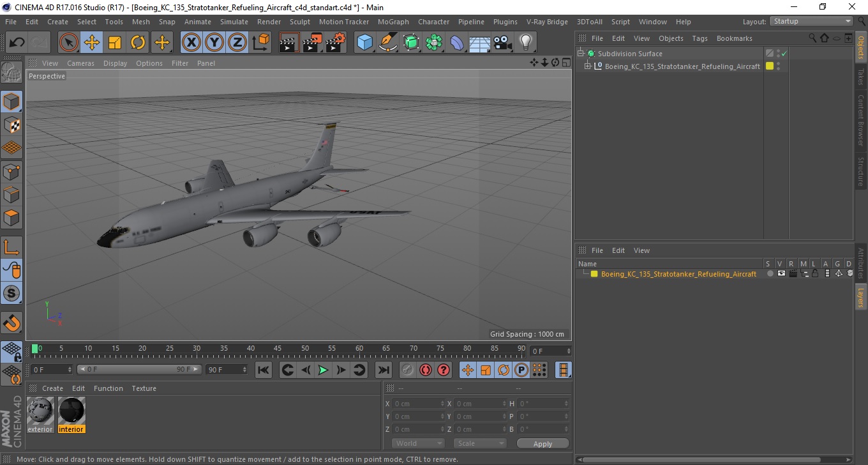
Task: Click the Apply button
Action: [542, 443]
